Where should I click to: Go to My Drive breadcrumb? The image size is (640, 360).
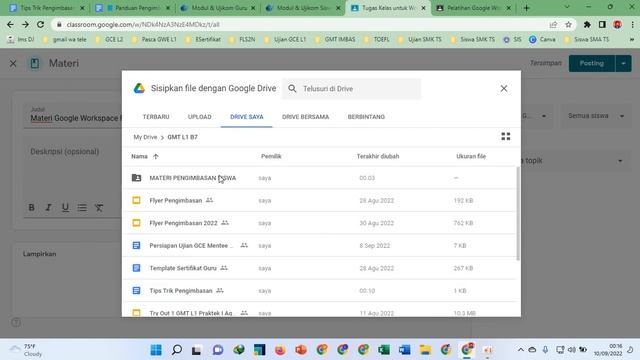(x=145, y=137)
